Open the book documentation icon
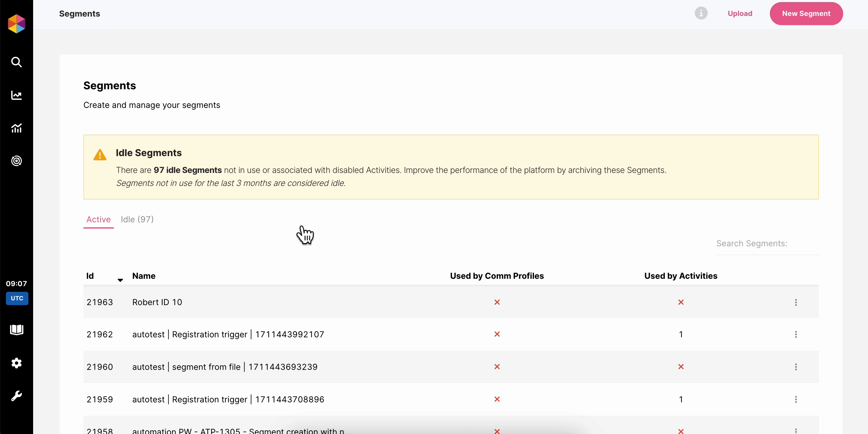Image resolution: width=868 pixels, height=434 pixels. pyautogui.click(x=17, y=330)
